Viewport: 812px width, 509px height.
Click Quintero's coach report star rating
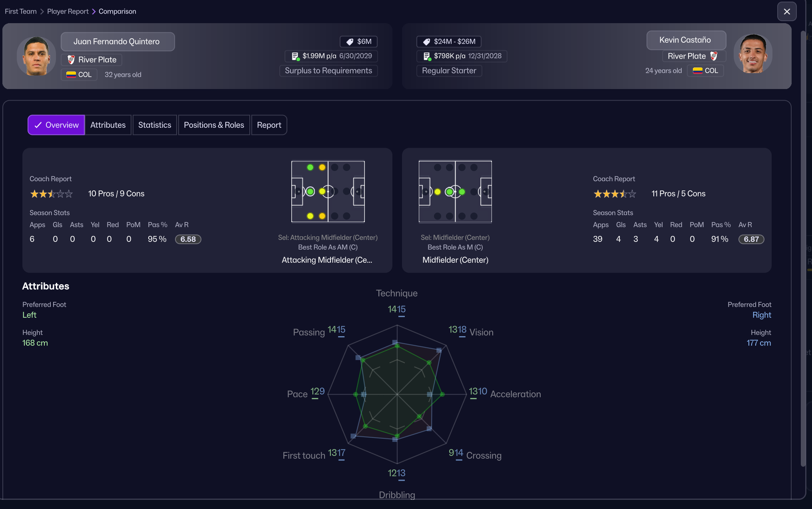[52, 194]
